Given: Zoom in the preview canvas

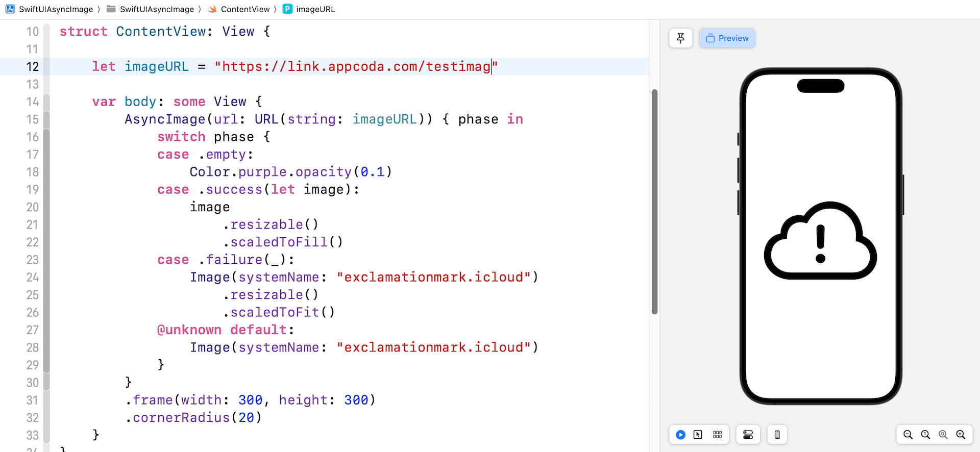Looking at the screenshot, I should 961,435.
